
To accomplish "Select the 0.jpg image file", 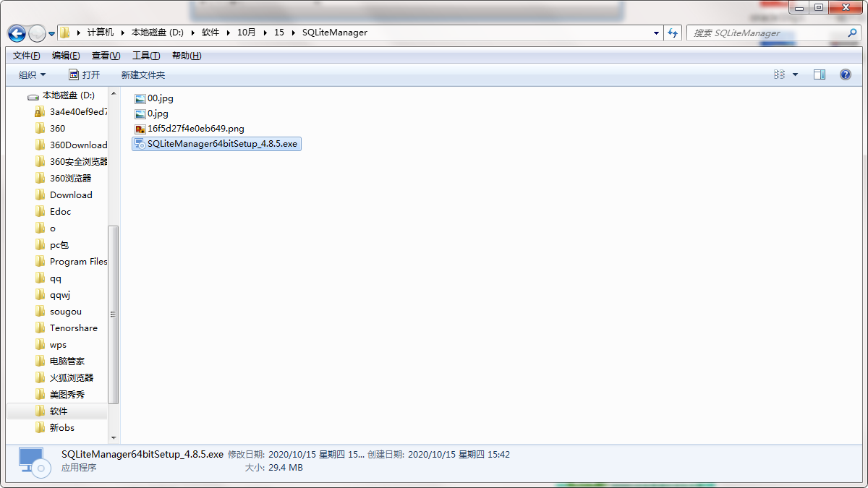I will coord(151,114).
